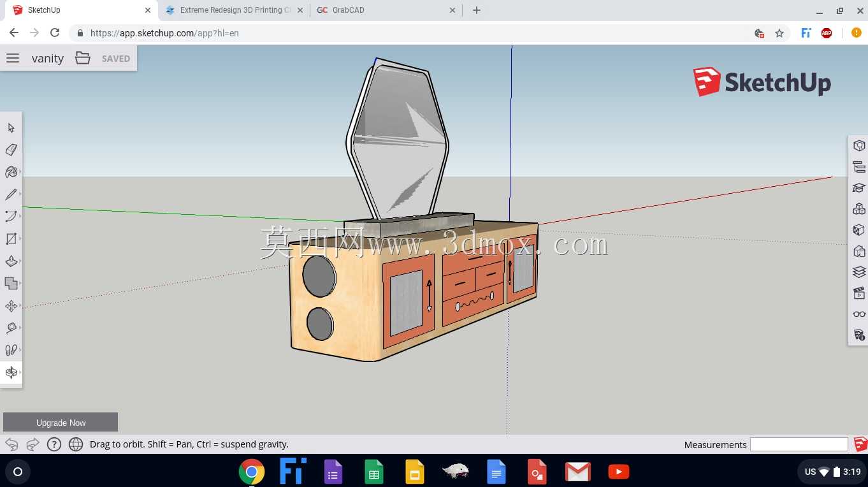Open the Solid tools overlapping-shapes icon

(11, 284)
